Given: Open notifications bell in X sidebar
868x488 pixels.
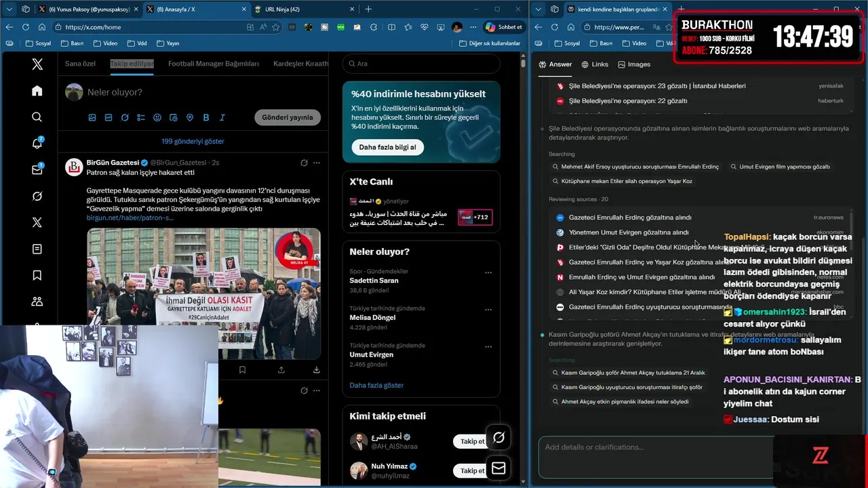Looking at the screenshot, I should pyautogui.click(x=37, y=143).
